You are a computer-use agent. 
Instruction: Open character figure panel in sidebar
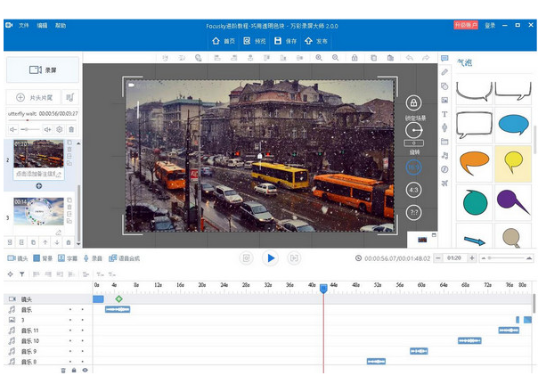pyautogui.click(x=444, y=127)
